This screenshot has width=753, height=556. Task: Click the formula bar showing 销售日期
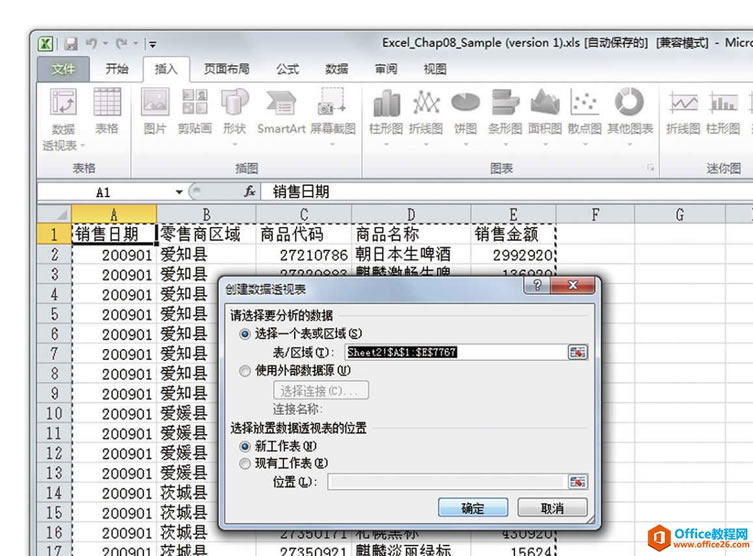point(507,192)
